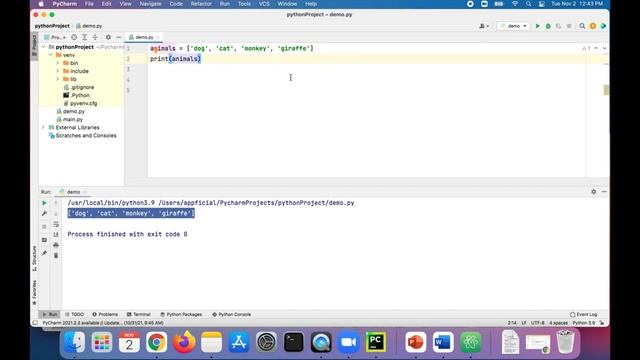Open Chrome from the Dock
The width and height of the screenshot is (640, 360).
click(156, 342)
